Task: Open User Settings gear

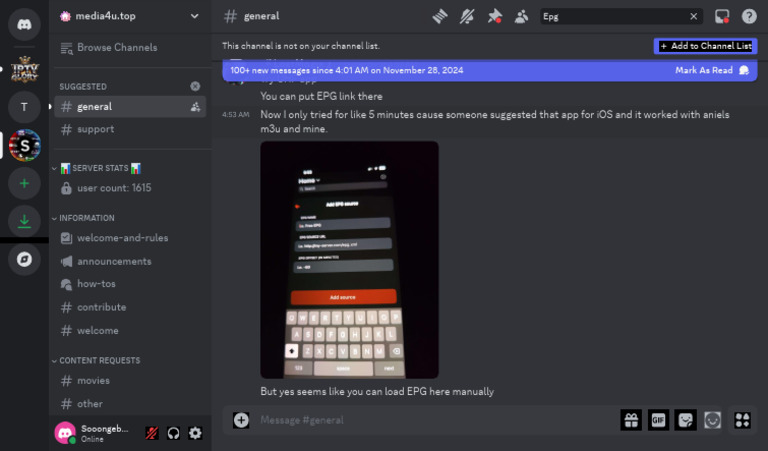Action: [195, 433]
